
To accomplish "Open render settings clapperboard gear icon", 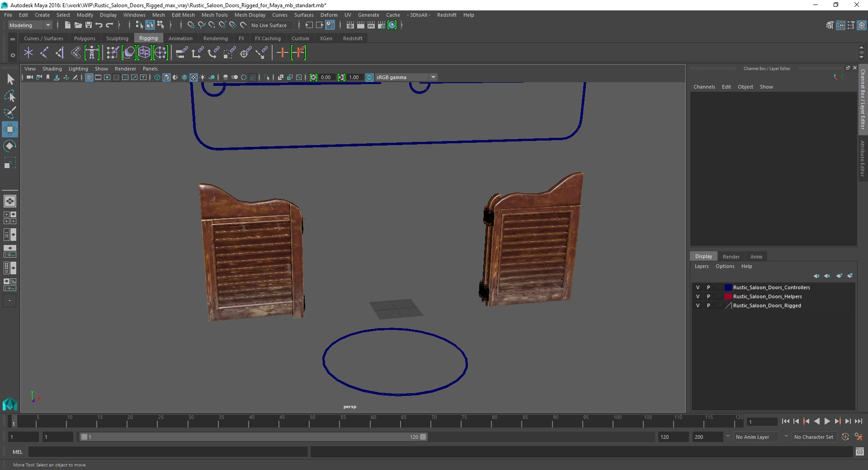I will 382,25.
